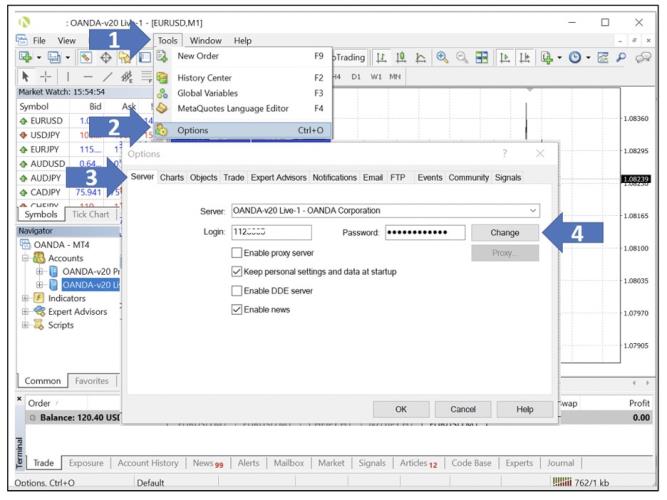
Task: Click the Chart Shift icon
Action: [524, 57]
